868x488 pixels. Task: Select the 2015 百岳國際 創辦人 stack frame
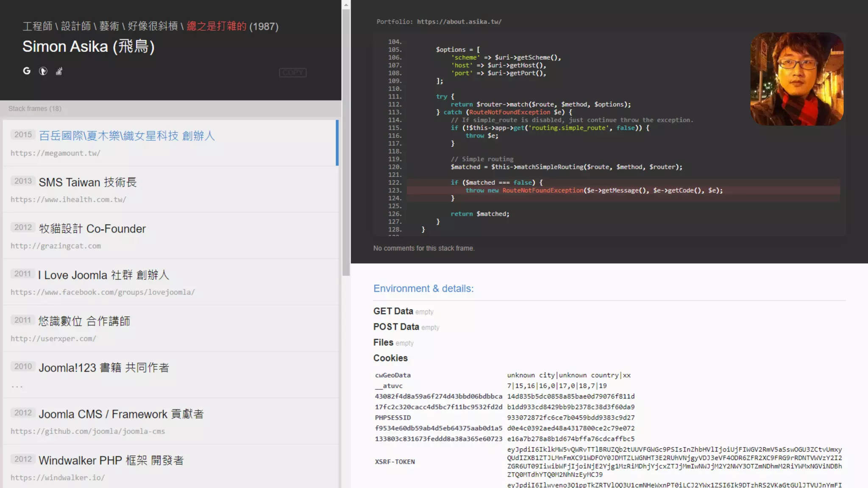pyautogui.click(x=170, y=143)
